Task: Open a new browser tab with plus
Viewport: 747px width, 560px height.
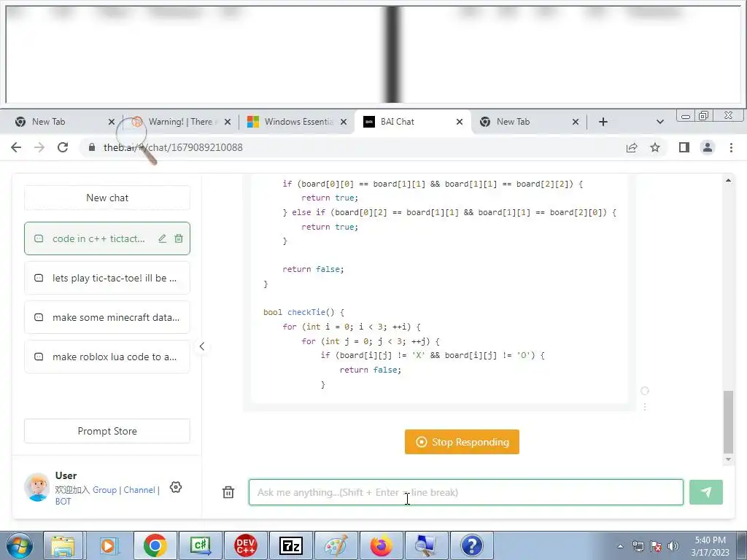Action: (603, 122)
